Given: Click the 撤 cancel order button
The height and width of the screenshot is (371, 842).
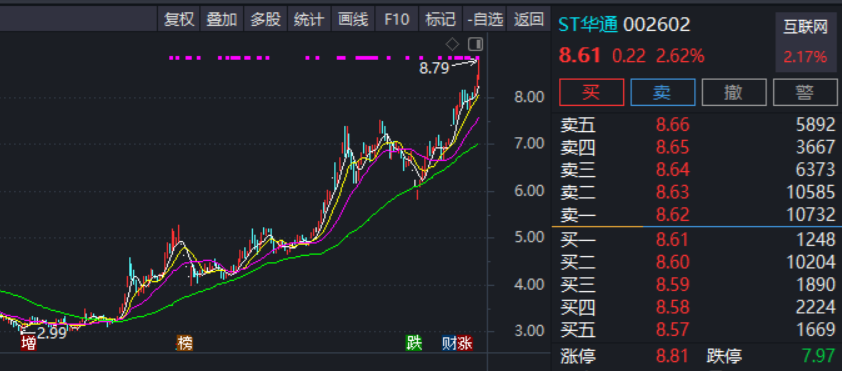Looking at the screenshot, I should click(x=734, y=92).
